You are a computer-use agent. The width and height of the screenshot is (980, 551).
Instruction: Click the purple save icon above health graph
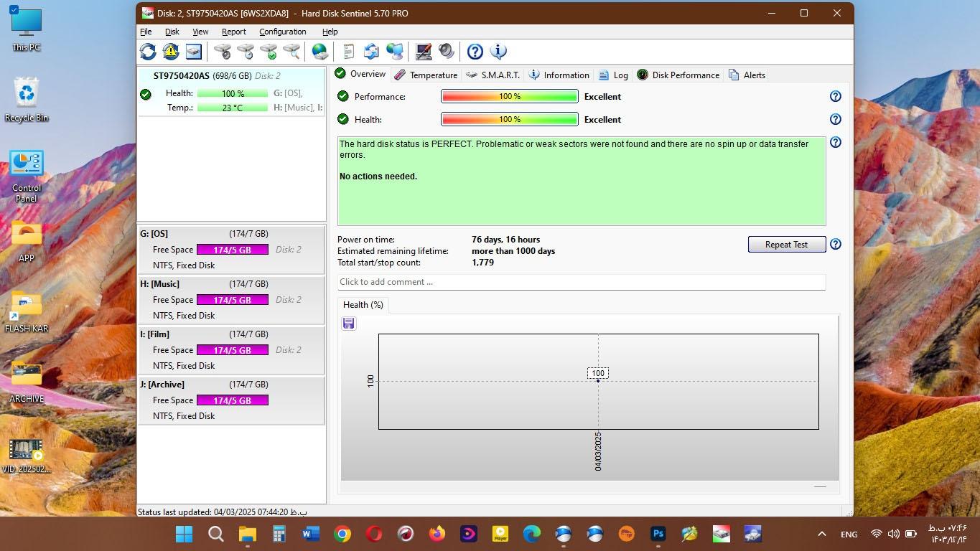349,324
